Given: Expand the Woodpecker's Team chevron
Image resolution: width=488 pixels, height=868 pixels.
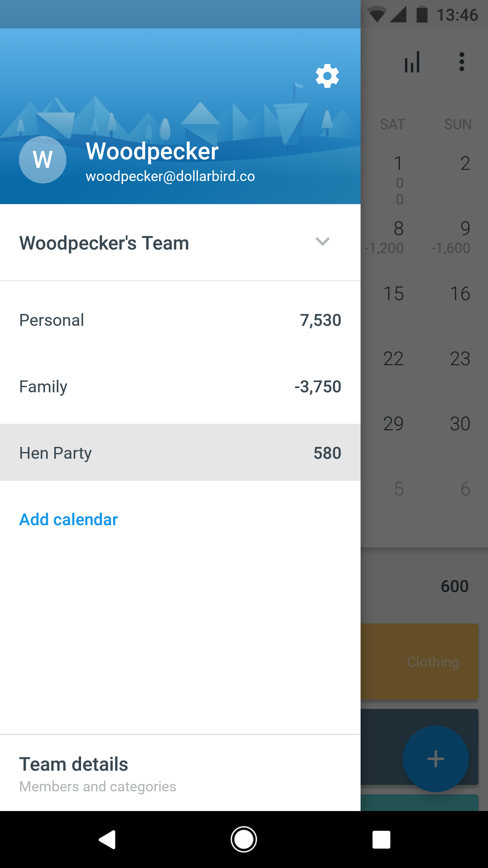Looking at the screenshot, I should point(322,242).
